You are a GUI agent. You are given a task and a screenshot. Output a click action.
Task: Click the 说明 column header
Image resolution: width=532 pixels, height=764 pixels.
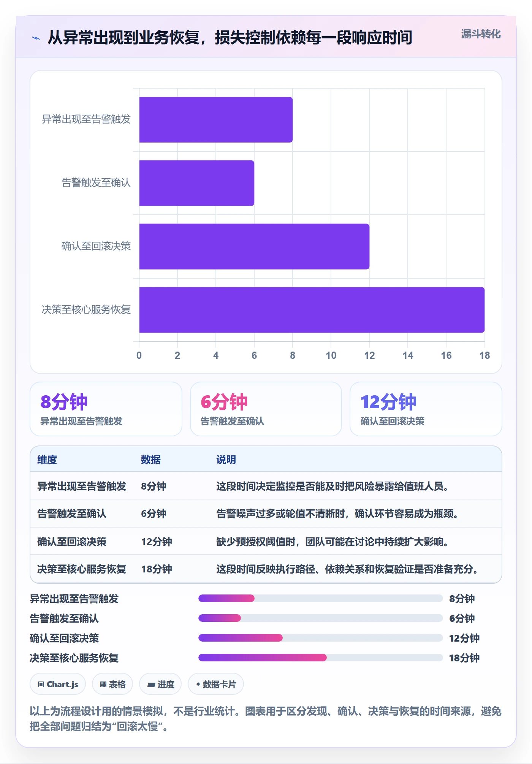tap(226, 460)
